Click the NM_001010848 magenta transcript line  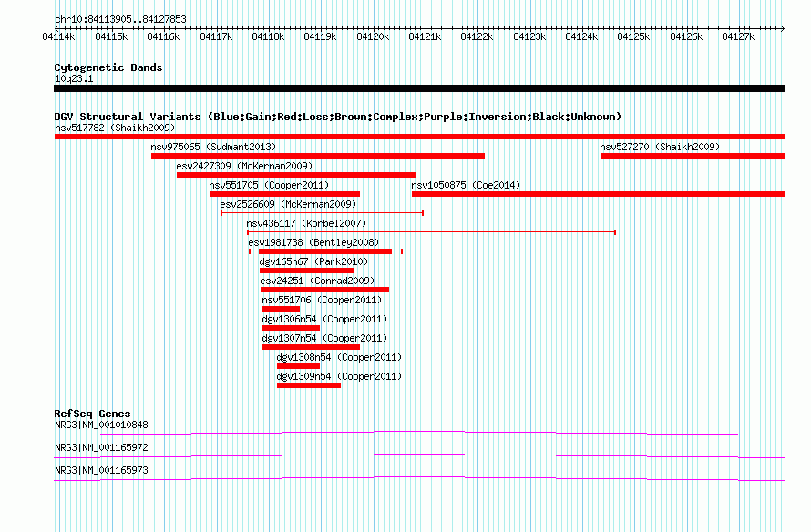coord(419,434)
